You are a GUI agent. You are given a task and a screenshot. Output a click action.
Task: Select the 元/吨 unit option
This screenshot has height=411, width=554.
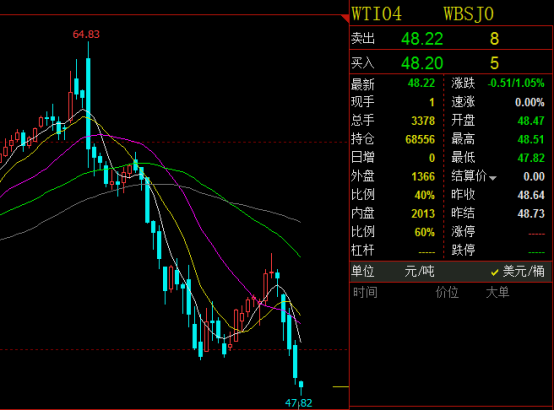click(x=419, y=271)
